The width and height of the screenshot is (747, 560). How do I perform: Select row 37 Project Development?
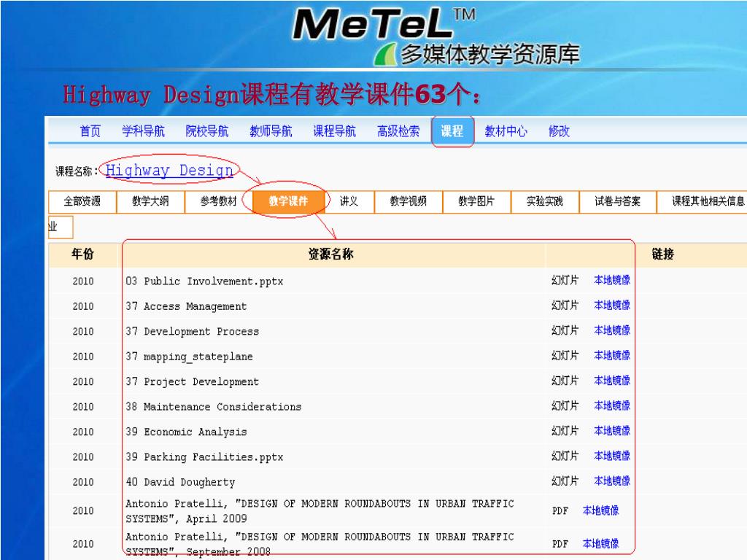[192, 382]
